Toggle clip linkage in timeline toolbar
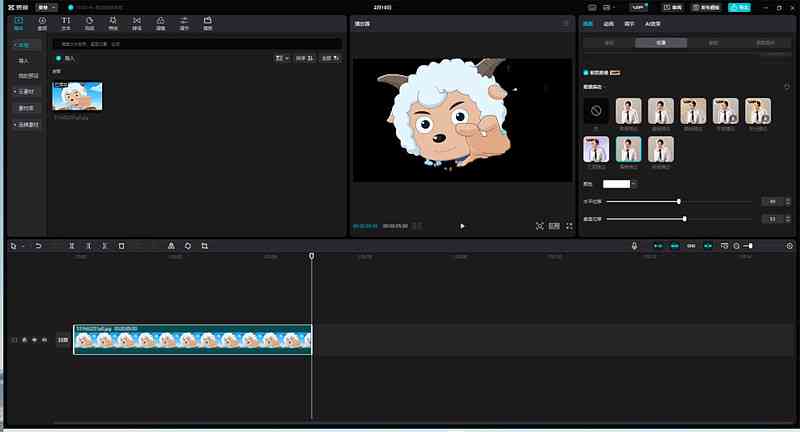The height and width of the screenshot is (432, 800). click(691, 246)
